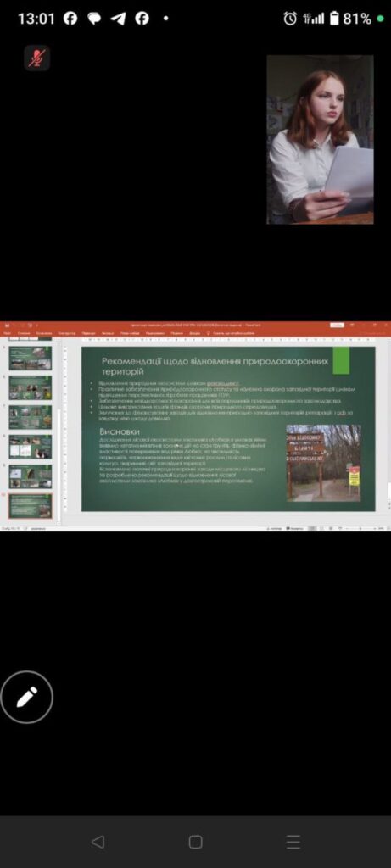Unmute the crossed-out microphone
The height and width of the screenshot is (868, 391).
pos(37,58)
